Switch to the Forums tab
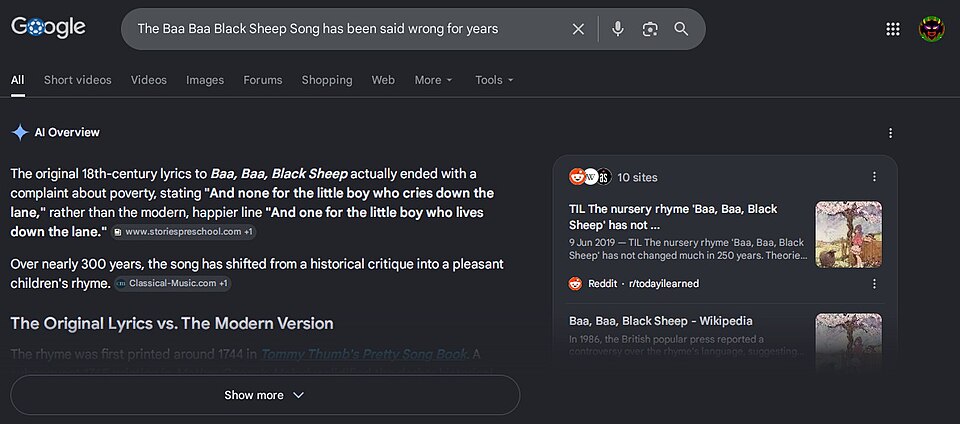Viewport: 960px width, 424px height. pyautogui.click(x=263, y=80)
